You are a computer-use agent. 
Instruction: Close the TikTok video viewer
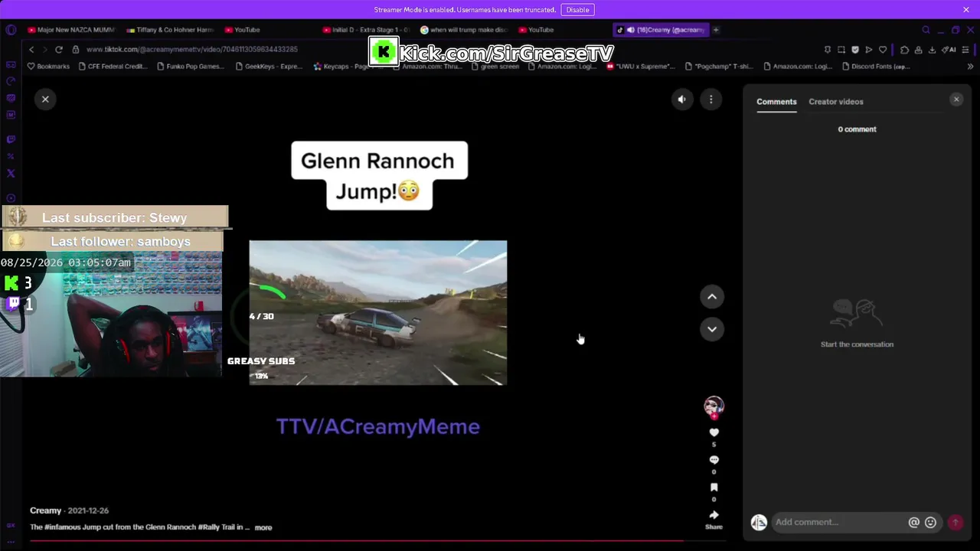[x=45, y=99]
